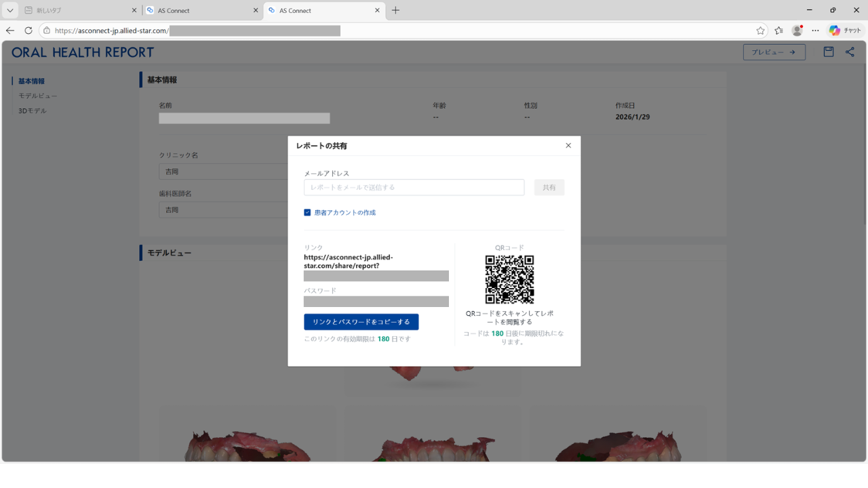
Task: Click リンクとパスワードをコピーする button
Action: (x=361, y=322)
